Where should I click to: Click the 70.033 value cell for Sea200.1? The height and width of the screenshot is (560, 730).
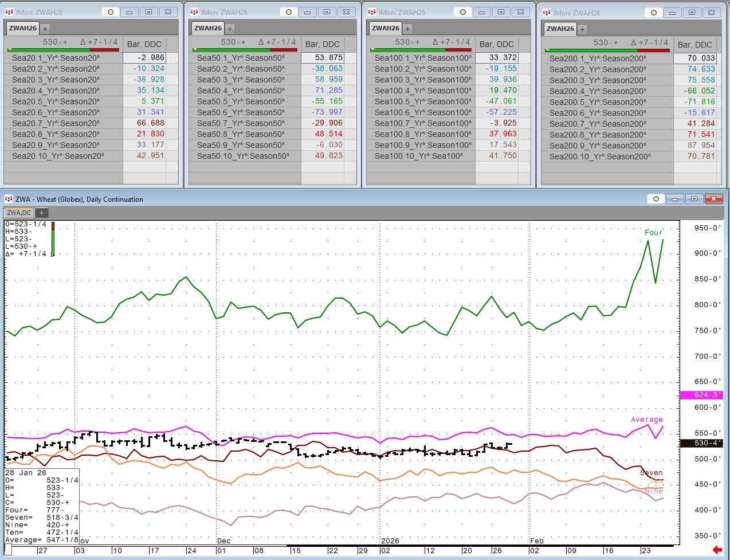(x=694, y=58)
